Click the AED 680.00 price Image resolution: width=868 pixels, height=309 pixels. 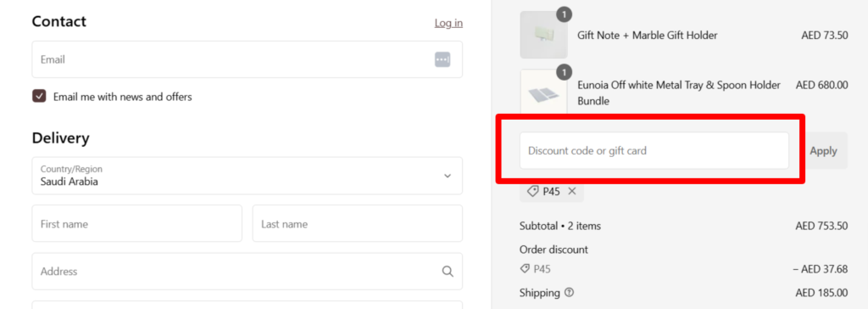coord(821,86)
